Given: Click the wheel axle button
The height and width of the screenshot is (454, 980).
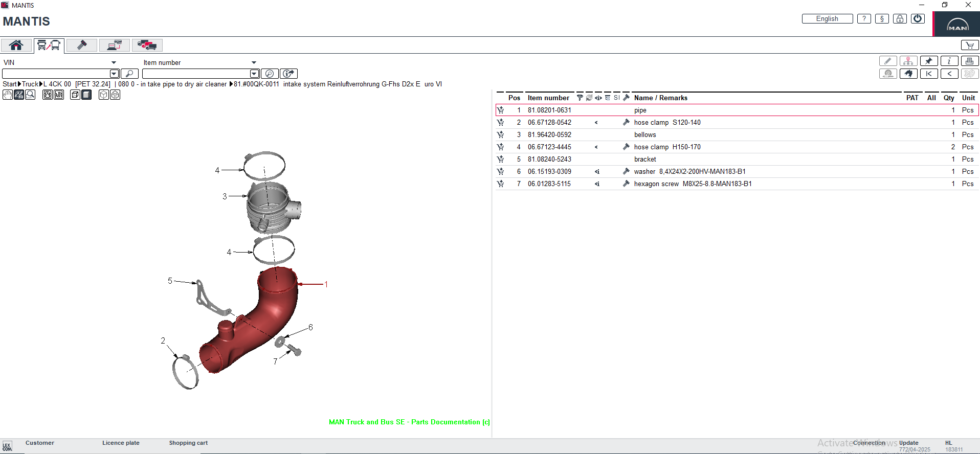Looking at the screenshot, I should point(888,74).
